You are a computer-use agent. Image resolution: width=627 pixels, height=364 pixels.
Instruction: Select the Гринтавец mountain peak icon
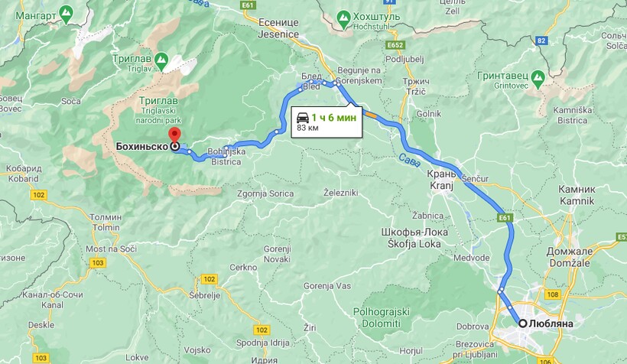538,77
